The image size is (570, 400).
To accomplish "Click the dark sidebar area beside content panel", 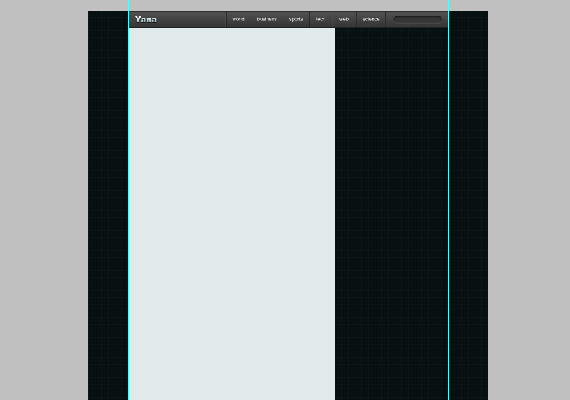I will [x=391, y=214].
